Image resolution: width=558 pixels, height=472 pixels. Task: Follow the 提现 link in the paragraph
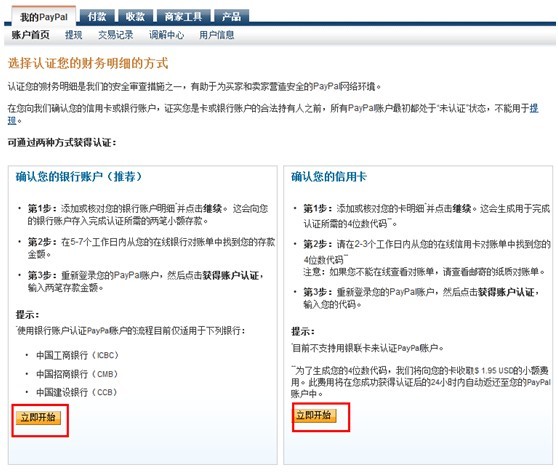(534, 108)
